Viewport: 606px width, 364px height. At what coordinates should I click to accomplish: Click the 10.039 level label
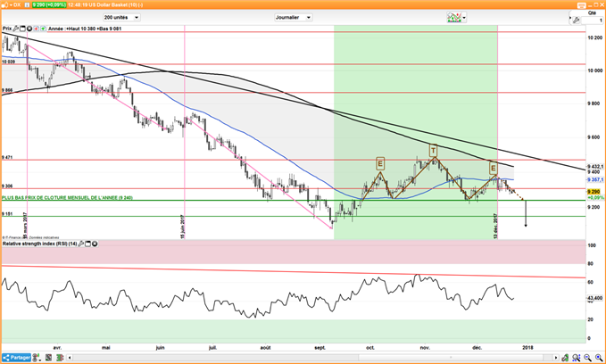9,62
